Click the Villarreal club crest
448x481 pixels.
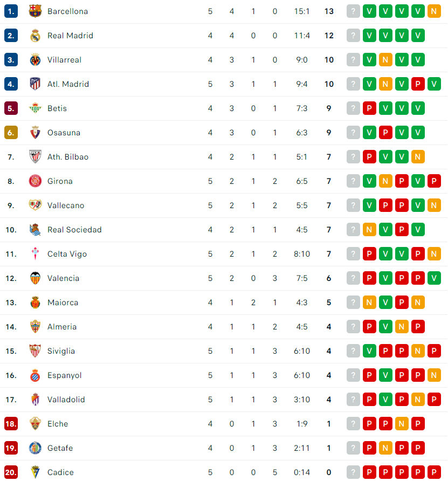coord(35,60)
